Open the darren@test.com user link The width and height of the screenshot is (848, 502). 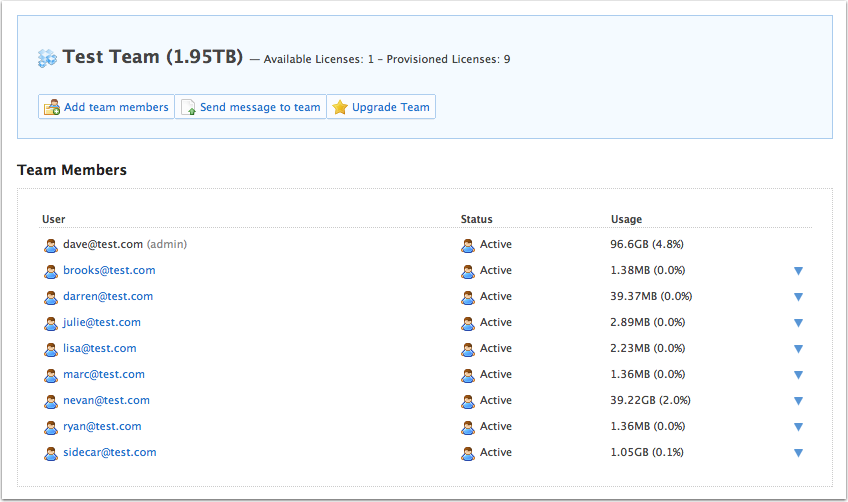(x=108, y=296)
